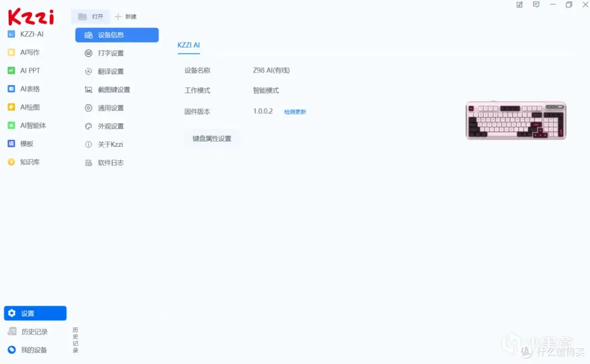Click the 打开 open button
This screenshot has width=590, height=364.
point(90,16)
